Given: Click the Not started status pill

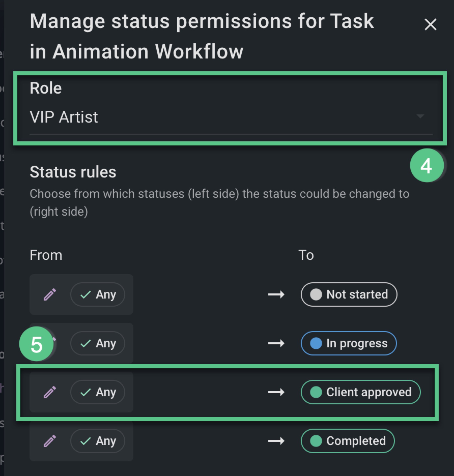Looking at the screenshot, I should (349, 294).
